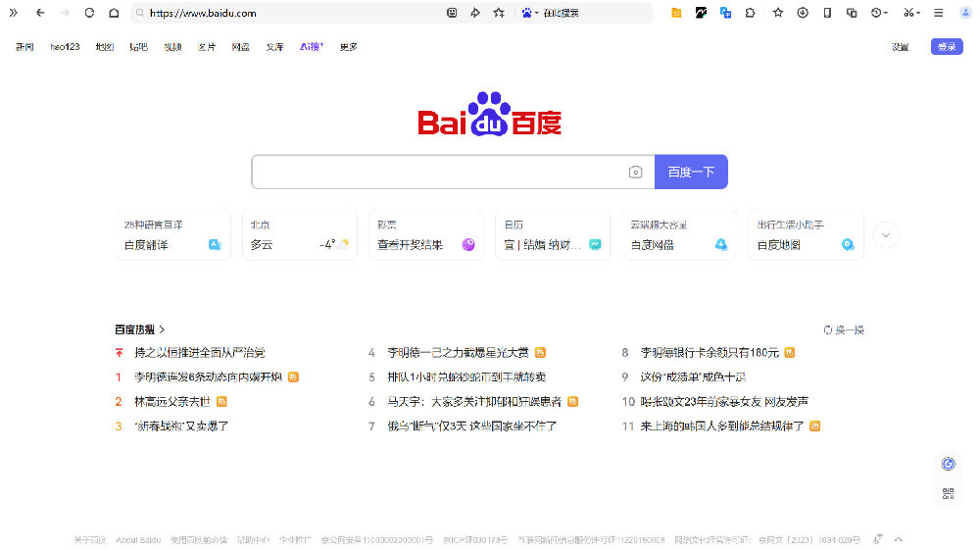Open the AI搜 nav link

[312, 47]
